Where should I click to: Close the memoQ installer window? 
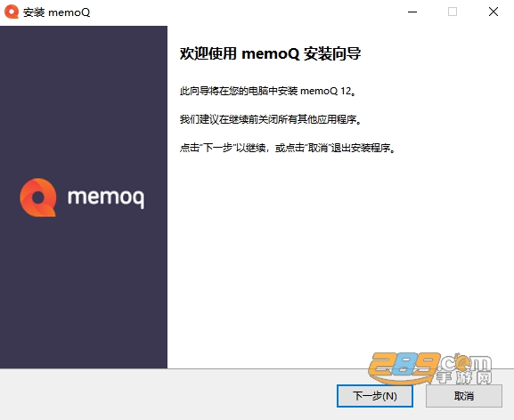pos(494,12)
